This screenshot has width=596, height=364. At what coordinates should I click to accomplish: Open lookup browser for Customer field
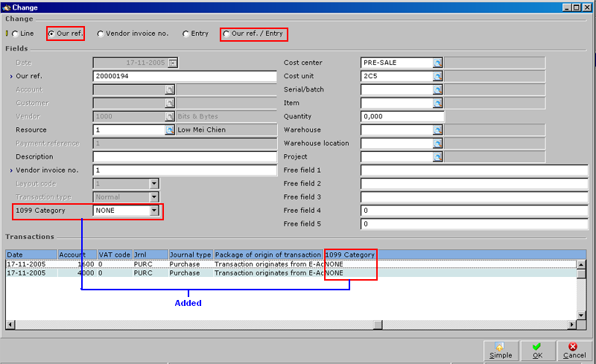170,103
